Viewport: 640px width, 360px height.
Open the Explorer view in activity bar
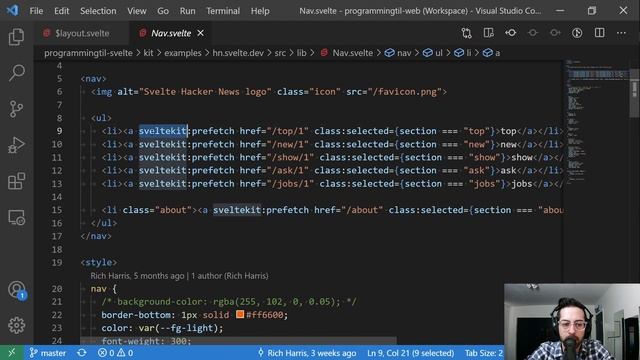tap(16, 37)
